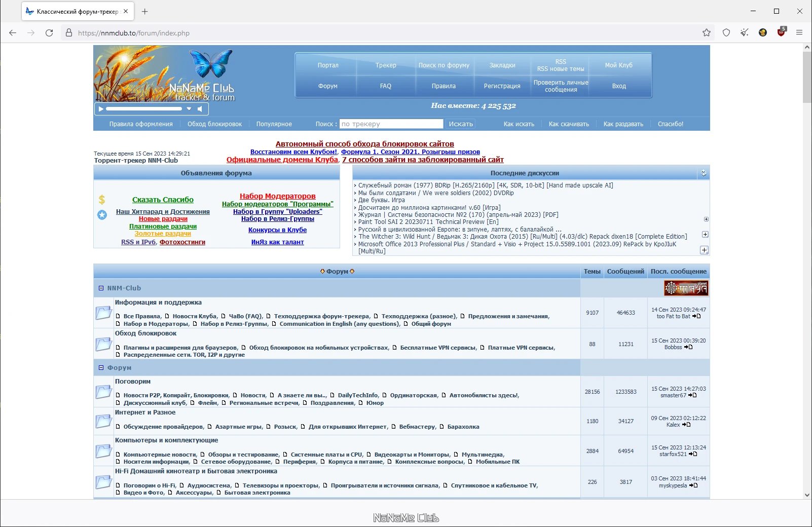Play the radio in header player
The width and height of the screenshot is (812, 527).
101,109
